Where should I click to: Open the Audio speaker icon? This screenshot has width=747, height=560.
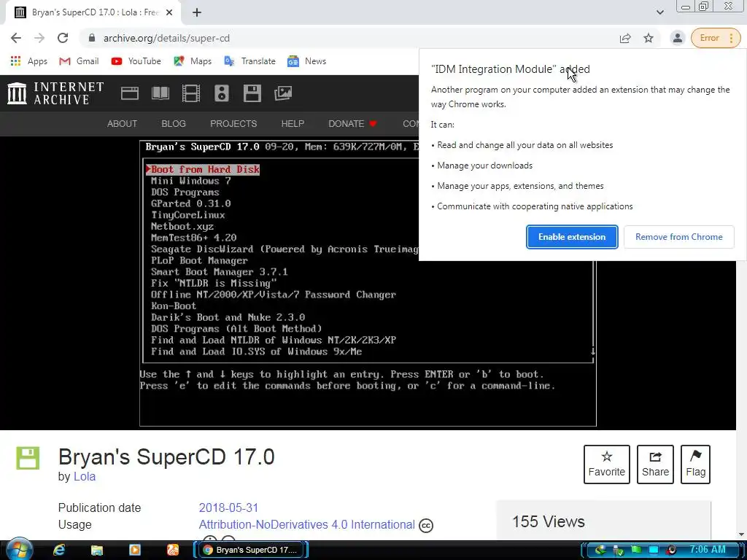tap(222, 93)
